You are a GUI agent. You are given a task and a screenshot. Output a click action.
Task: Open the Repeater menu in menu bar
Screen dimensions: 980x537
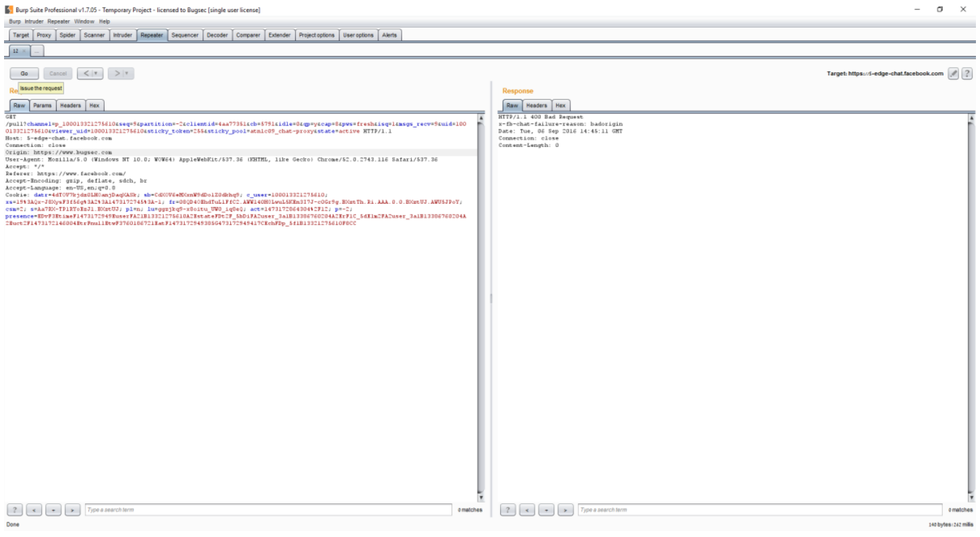point(58,22)
